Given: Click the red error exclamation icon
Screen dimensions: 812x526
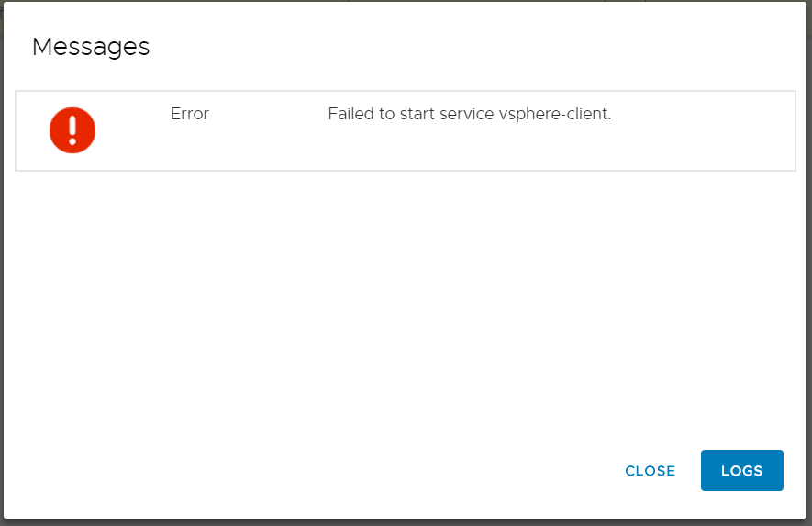Looking at the screenshot, I should tap(72, 130).
